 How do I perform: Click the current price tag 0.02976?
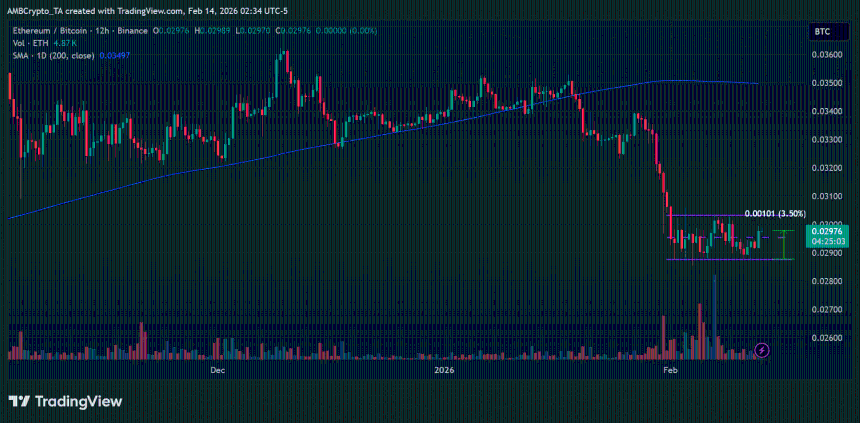[830, 231]
